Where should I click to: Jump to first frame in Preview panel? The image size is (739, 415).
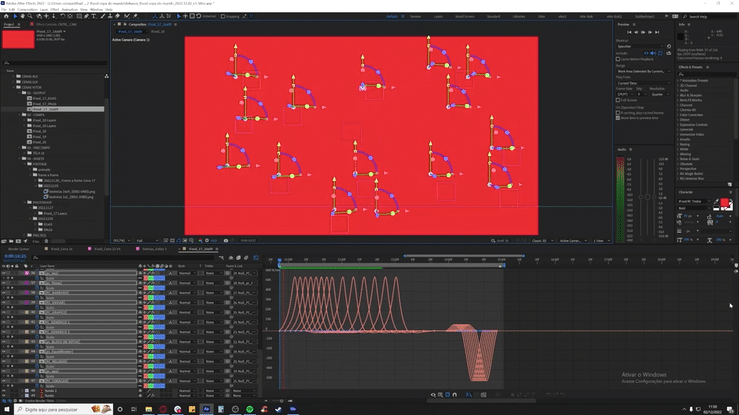tap(629, 32)
